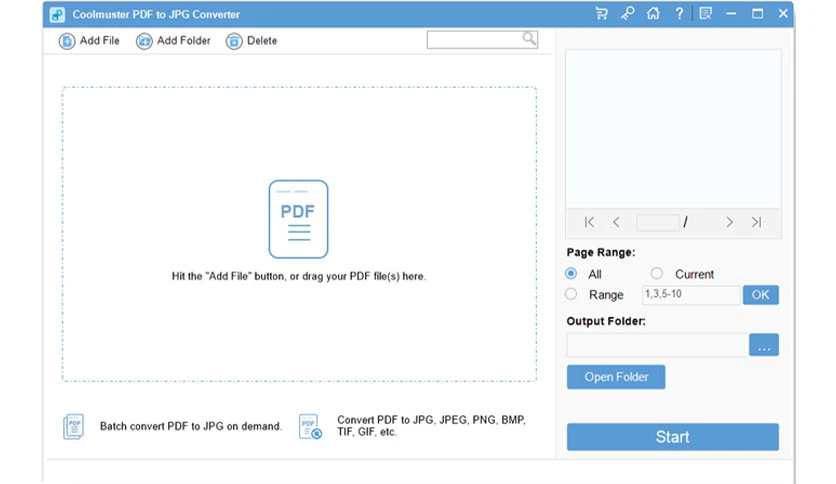This screenshot has height=484, width=836.
Task: Click the Start conversion button
Action: 672,437
